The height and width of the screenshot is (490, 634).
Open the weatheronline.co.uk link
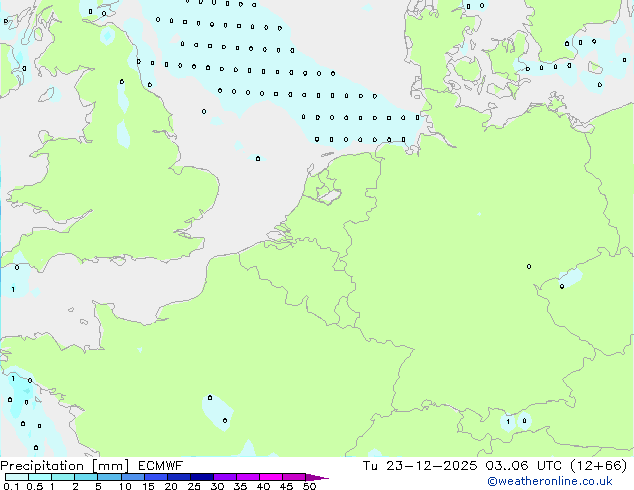point(550,481)
